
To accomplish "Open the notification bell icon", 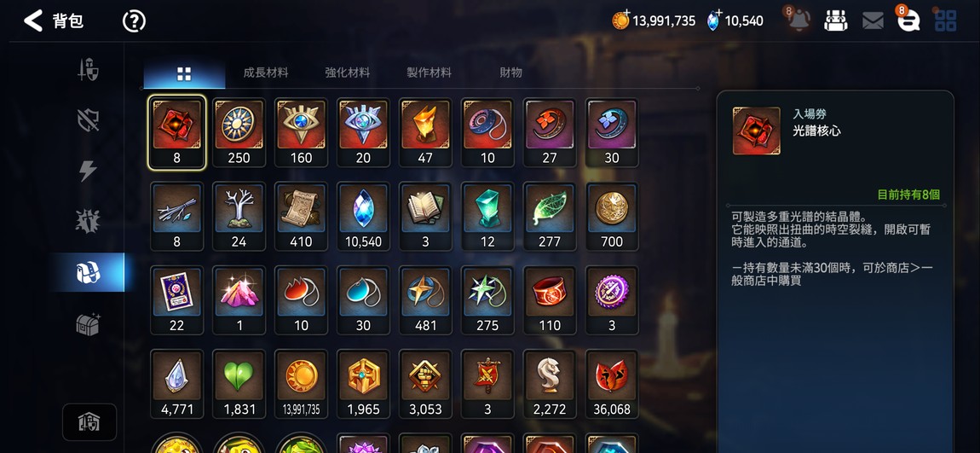I will (x=798, y=20).
